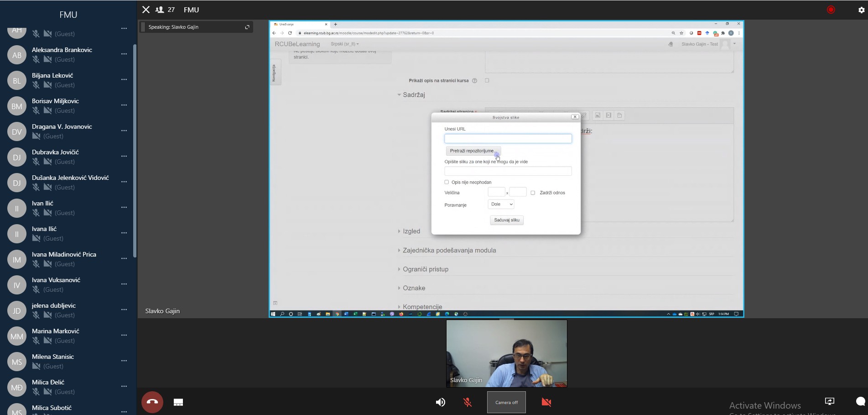The image size is (868, 415).
Task: Hang up with the red leave call button
Action: coord(152,402)
